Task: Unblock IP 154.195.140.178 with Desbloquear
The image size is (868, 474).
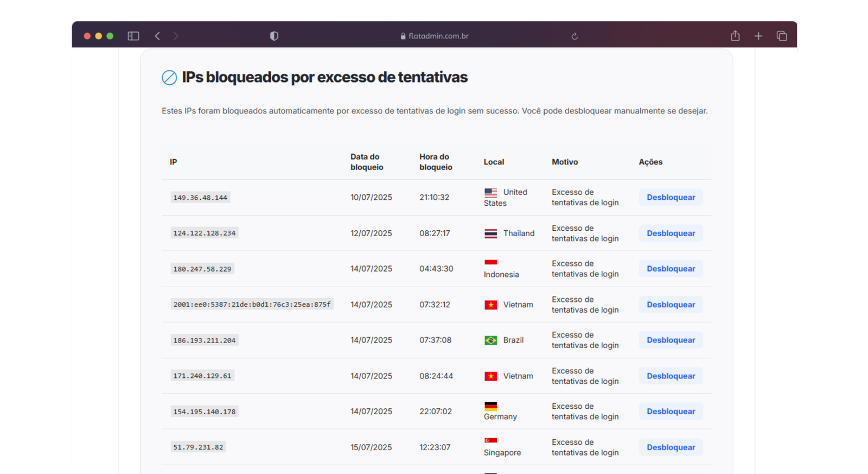Action: coord(671,411)
